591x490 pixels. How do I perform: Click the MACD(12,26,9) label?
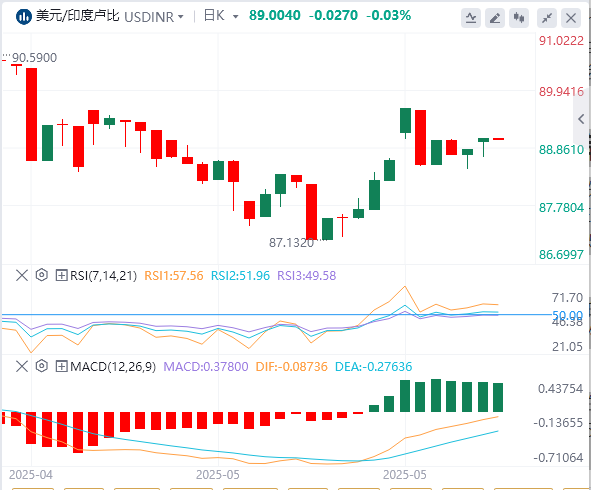pos(113,366)
